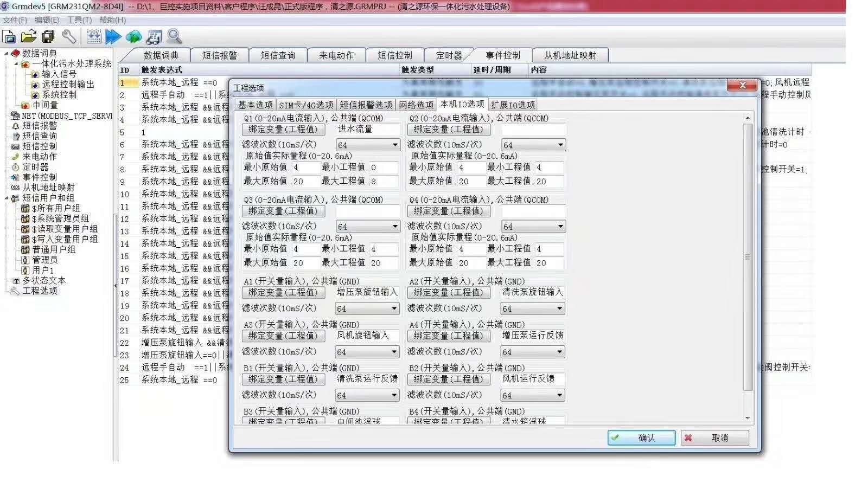Click Q2 绑定变量(工程值) button
This screenshot has width=868, height=502.
pos(449,130)
